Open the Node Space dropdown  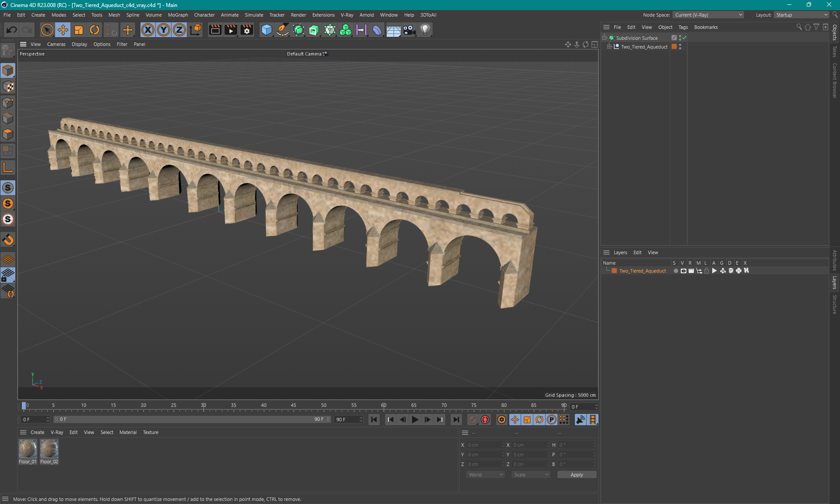pos(708,15)
